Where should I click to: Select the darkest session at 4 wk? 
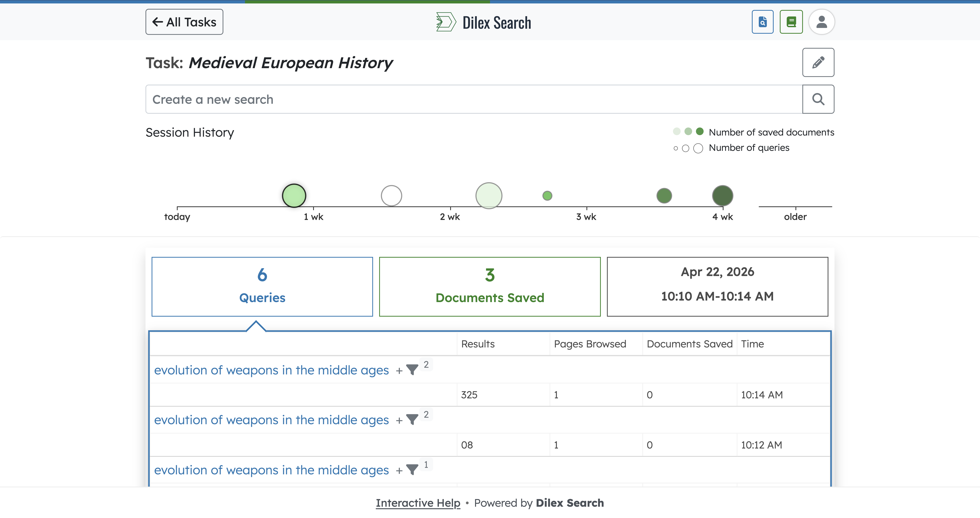coord(722,196)
